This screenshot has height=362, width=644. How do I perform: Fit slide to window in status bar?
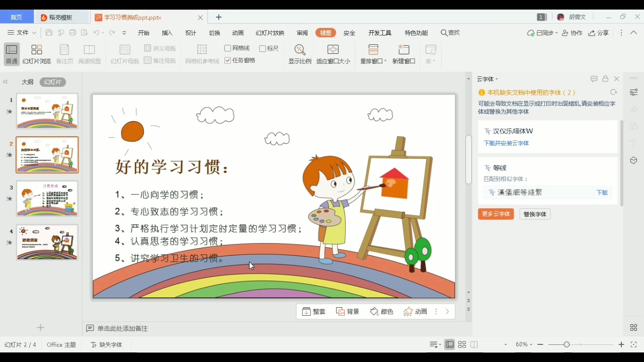(633, 344)
